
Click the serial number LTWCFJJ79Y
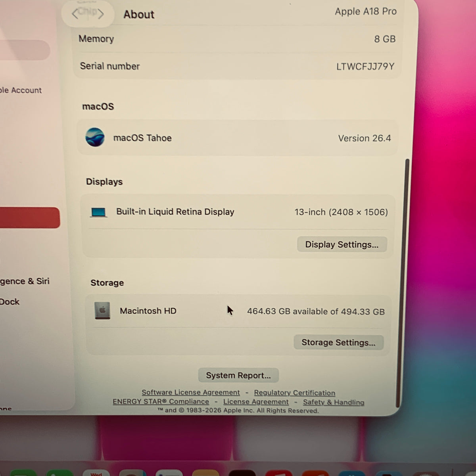(365, 66)
